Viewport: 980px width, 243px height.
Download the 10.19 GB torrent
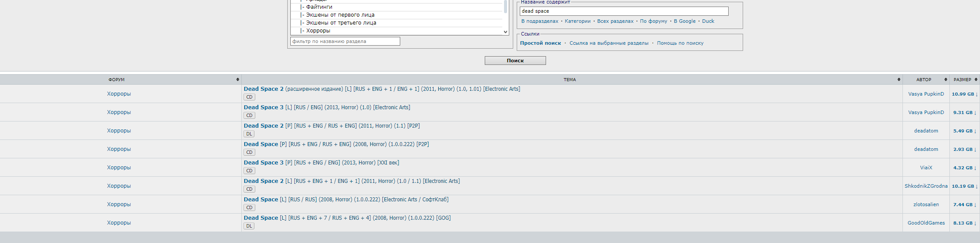[x=965, y=186]
